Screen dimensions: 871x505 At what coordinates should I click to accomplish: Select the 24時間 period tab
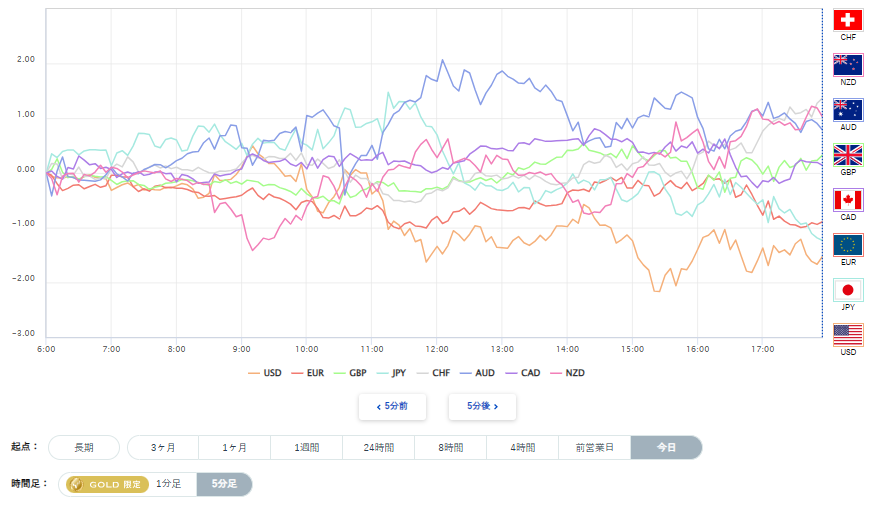coord(378,447)
